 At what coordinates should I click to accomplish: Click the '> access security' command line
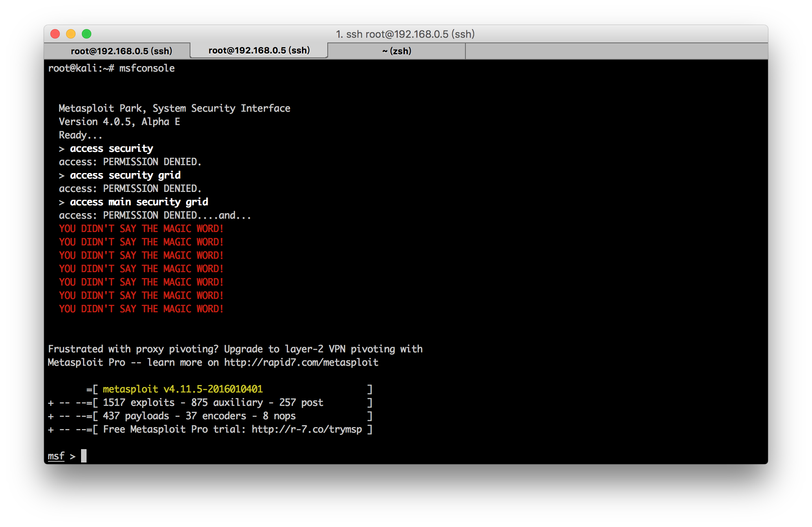pyautogui.click(x=106, y=148)
